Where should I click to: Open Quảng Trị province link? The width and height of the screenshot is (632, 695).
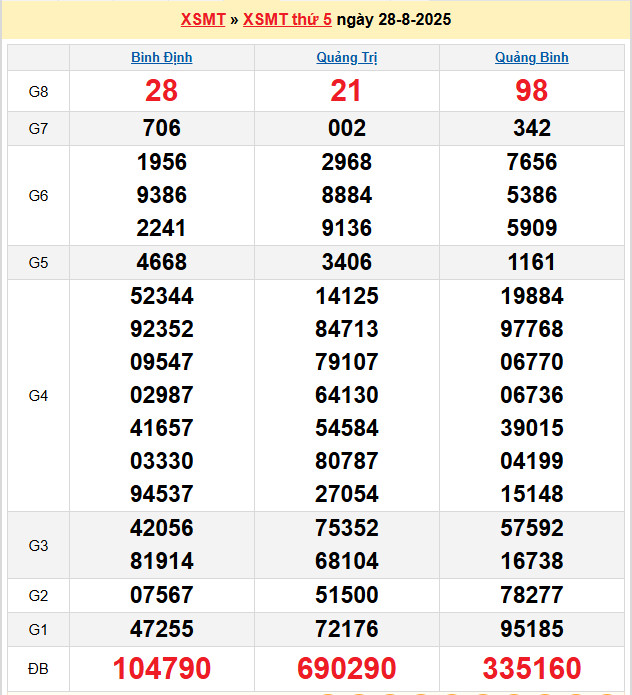(347, 58)
